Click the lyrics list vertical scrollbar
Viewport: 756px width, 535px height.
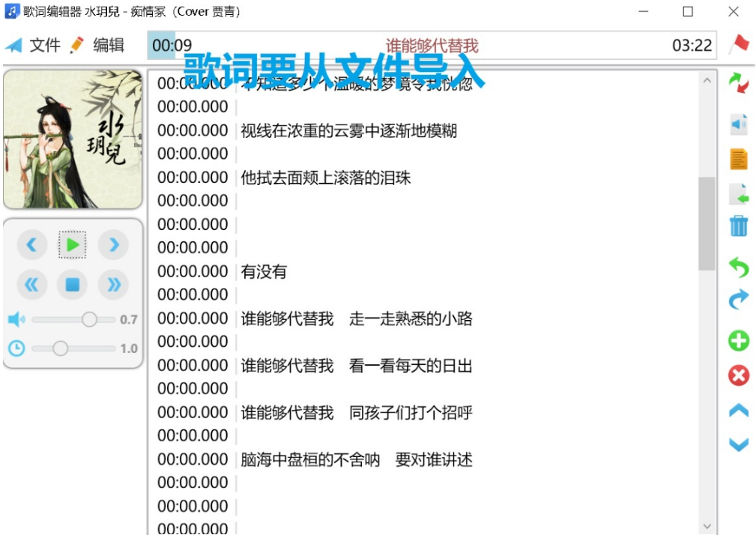707,223
